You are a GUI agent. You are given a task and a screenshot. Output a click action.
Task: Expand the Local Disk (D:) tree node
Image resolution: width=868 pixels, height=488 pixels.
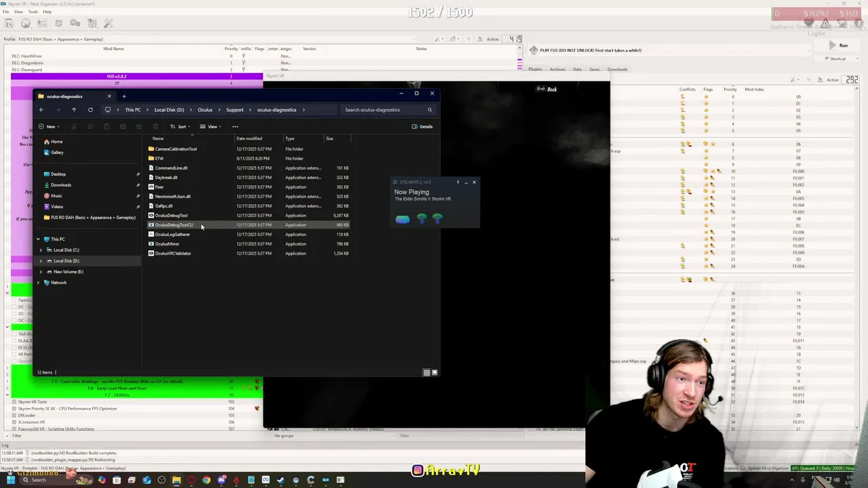click(x=41, y=261)
